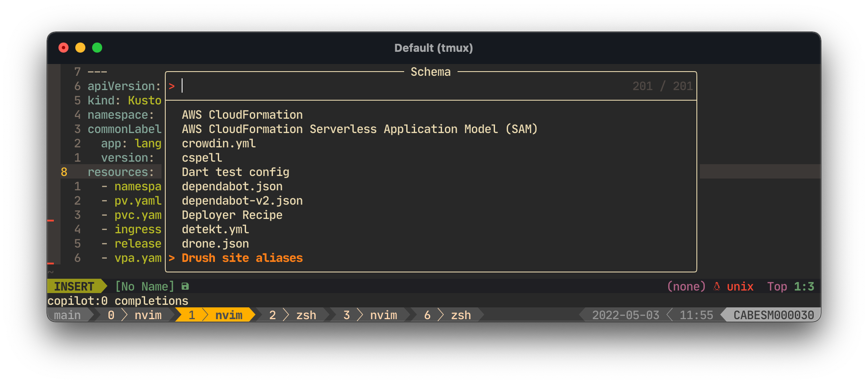The image size is (868, 384).
Task: Choose dependabot-v2.json schema
Action: tap(242, 200)
